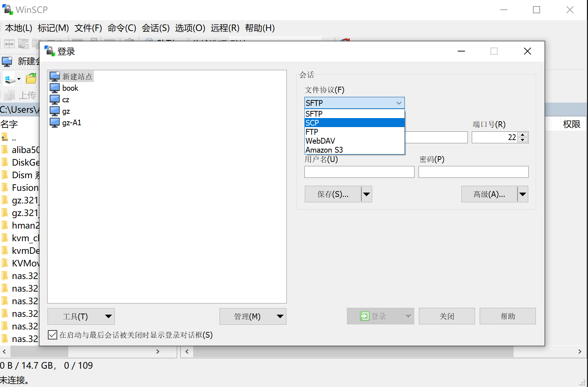Click remote panel scrollbar left arrow
Image resolution: width=588 pixels, height=387 pixels.
(187, 351)
